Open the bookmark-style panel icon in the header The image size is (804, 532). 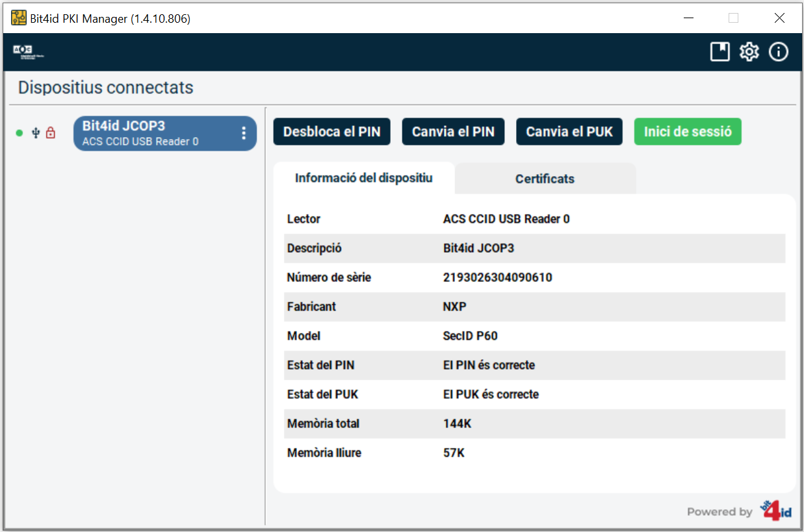click(x=720, y=52)
